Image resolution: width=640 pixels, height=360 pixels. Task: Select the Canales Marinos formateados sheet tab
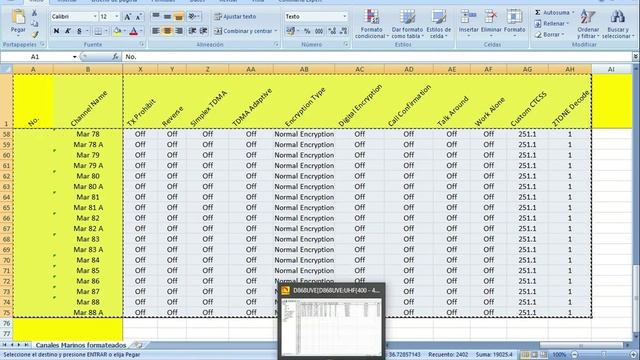(x=81, y=345)
